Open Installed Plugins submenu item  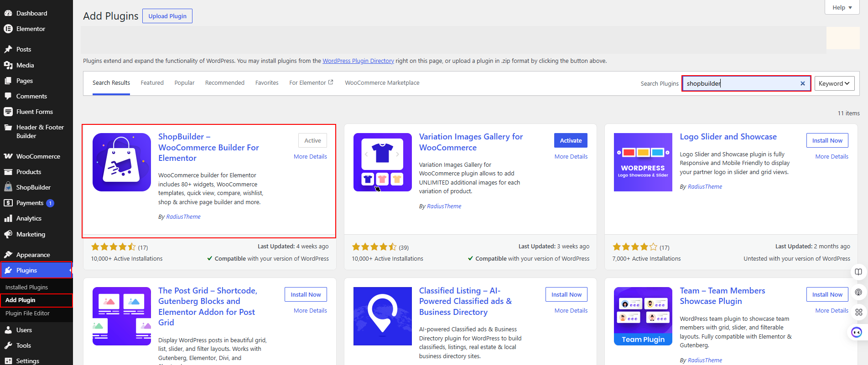pos(26,288)
